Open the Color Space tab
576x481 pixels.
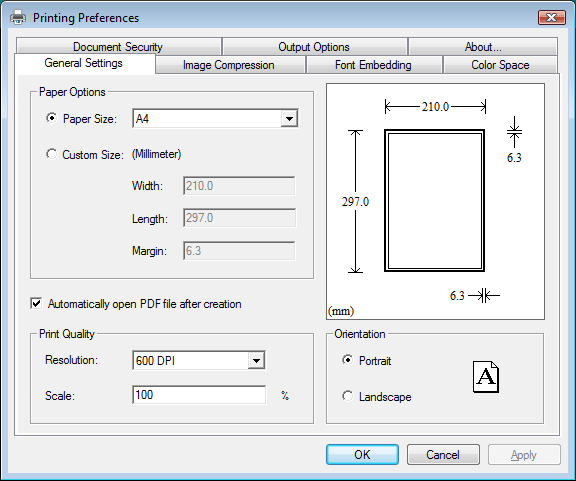pos(500,65)
